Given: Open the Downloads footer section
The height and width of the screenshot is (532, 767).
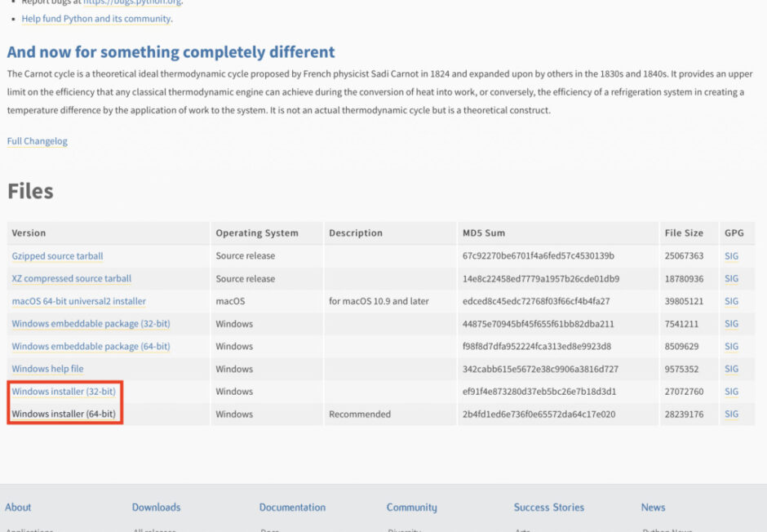Looking at the screenshot, I should [156, 508].
